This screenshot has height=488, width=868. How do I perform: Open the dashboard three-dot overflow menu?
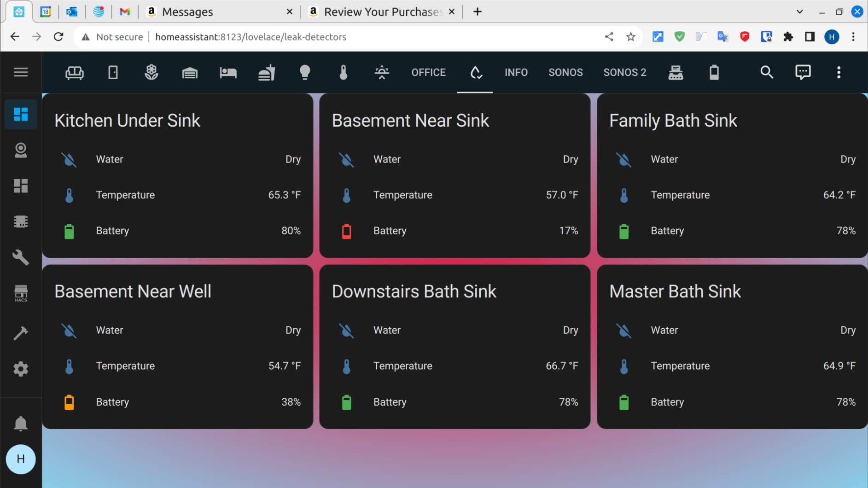[839, 72]
